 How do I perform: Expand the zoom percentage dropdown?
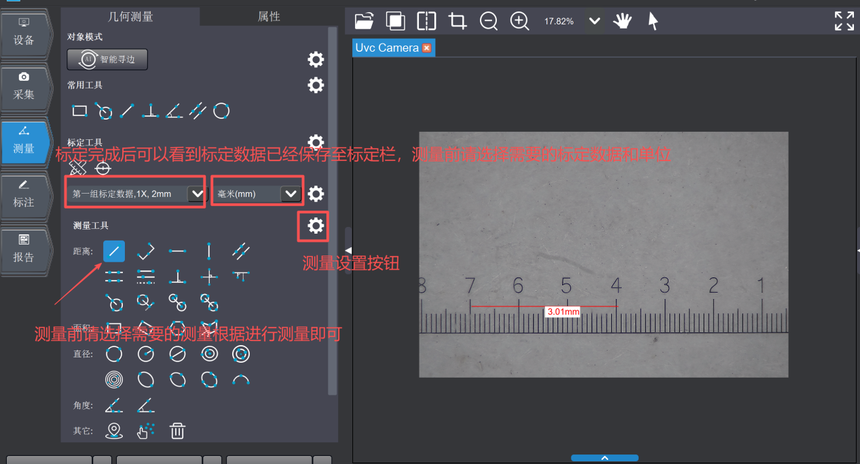point(594,20)
